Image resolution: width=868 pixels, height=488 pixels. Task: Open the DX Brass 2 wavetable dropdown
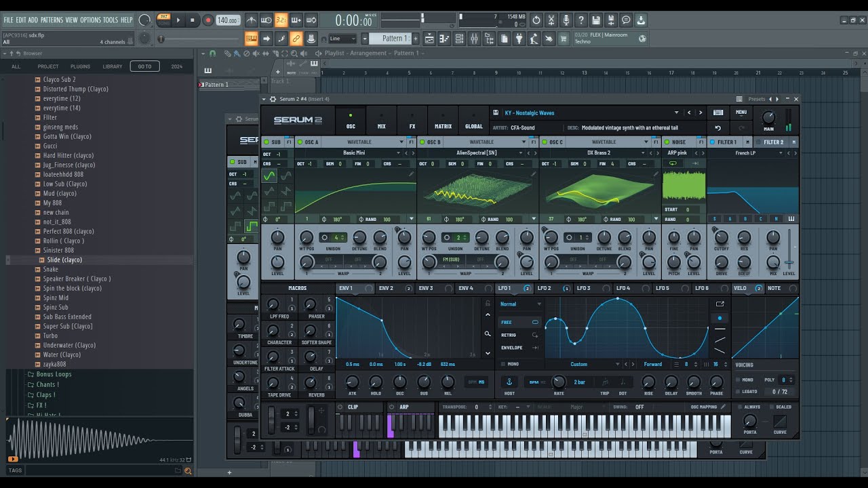coord(642,153)
